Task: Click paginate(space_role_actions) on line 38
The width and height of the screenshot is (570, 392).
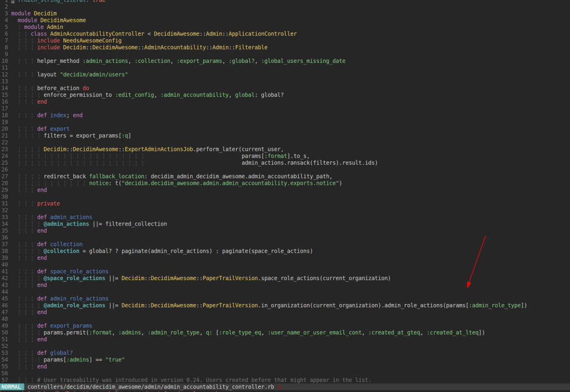Action: click(268, 251)
